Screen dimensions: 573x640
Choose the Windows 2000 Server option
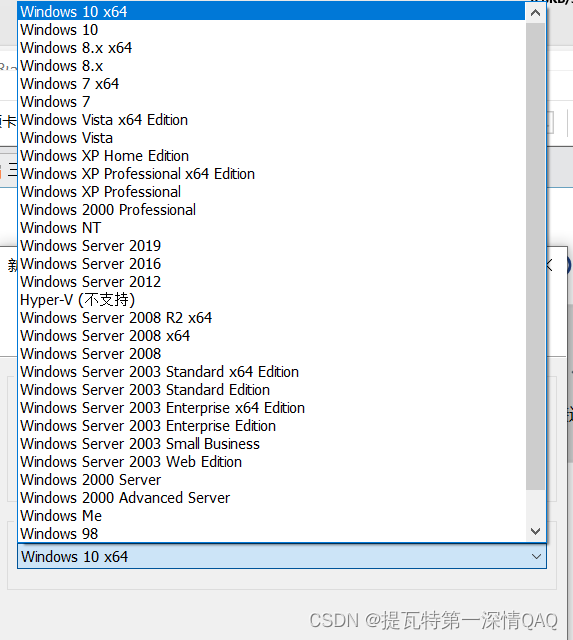click(271, 480)
